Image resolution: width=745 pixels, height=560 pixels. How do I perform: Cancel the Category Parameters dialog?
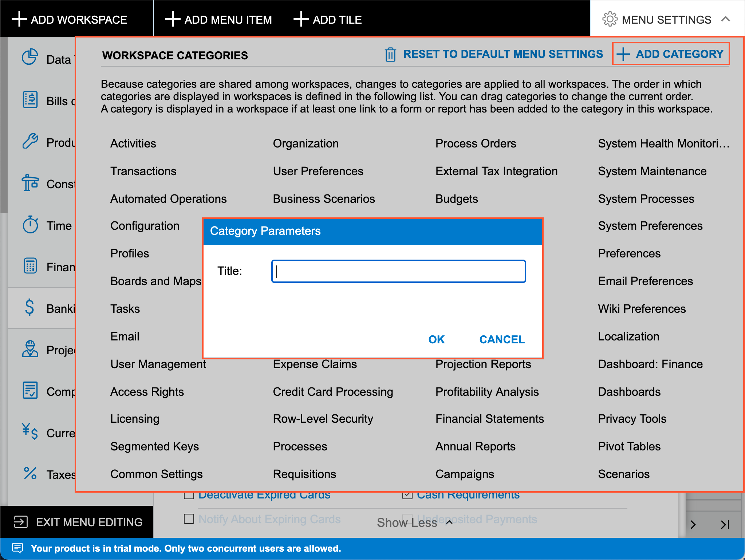[502, 339]
